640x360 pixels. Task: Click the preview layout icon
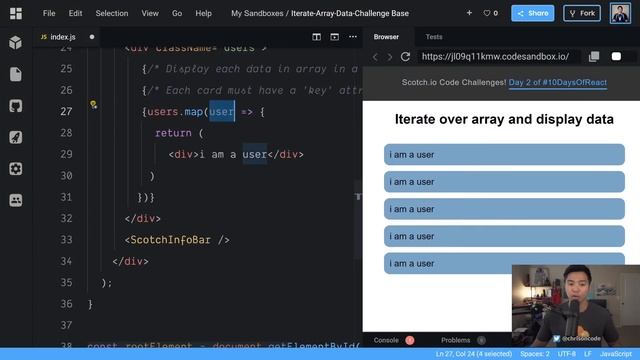click(335, 37)
